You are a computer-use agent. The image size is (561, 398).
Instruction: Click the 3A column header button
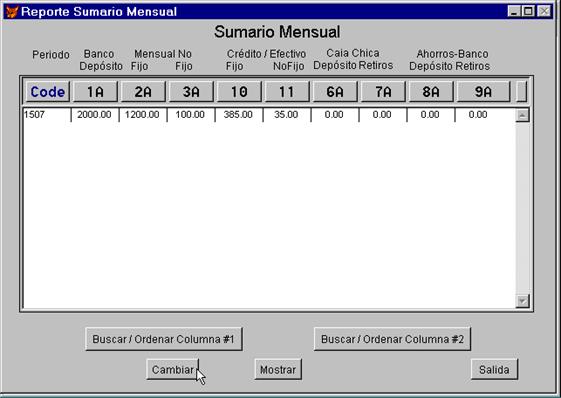tap(191, 92)
